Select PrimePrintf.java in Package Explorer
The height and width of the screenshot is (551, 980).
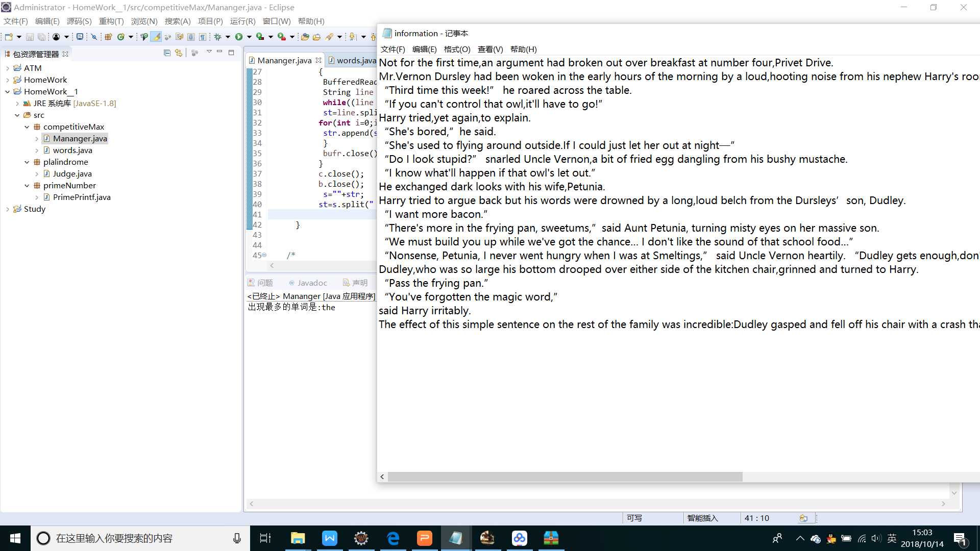[x=81, y=197]
